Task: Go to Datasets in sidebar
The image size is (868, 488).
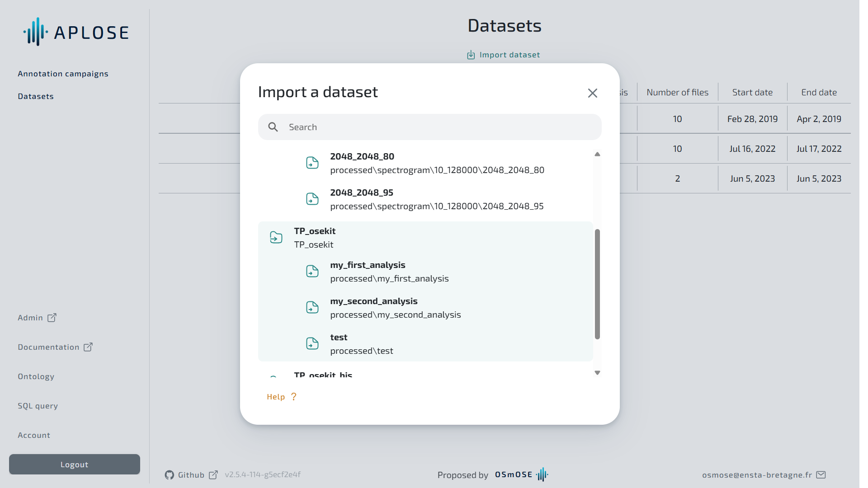Action: click(36, 96)
